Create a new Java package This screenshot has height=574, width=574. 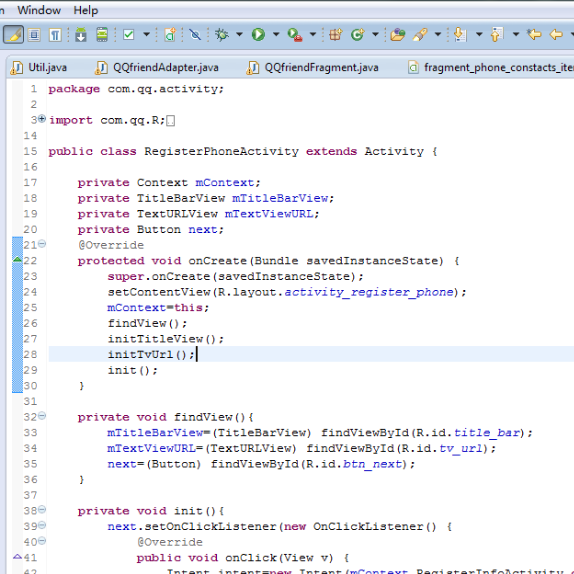tap(335, 35)
